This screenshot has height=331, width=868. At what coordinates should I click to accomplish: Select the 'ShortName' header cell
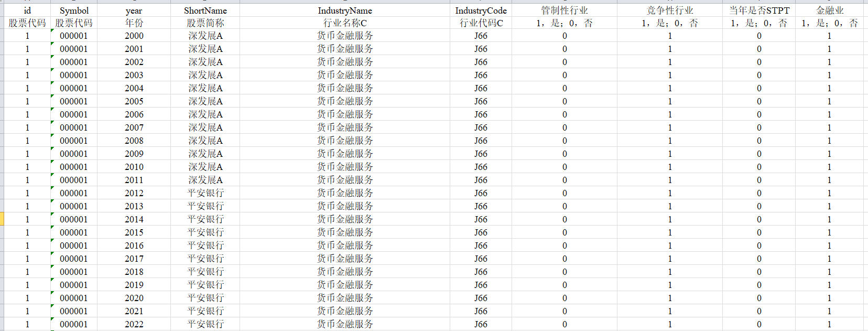pyautogui.click(x=205, y=10)
